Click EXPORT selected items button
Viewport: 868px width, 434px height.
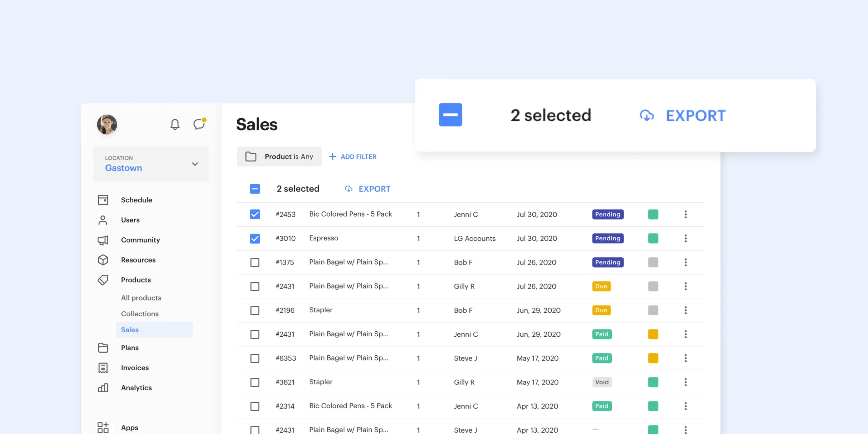pyautogui.click(x=368, y=189)
